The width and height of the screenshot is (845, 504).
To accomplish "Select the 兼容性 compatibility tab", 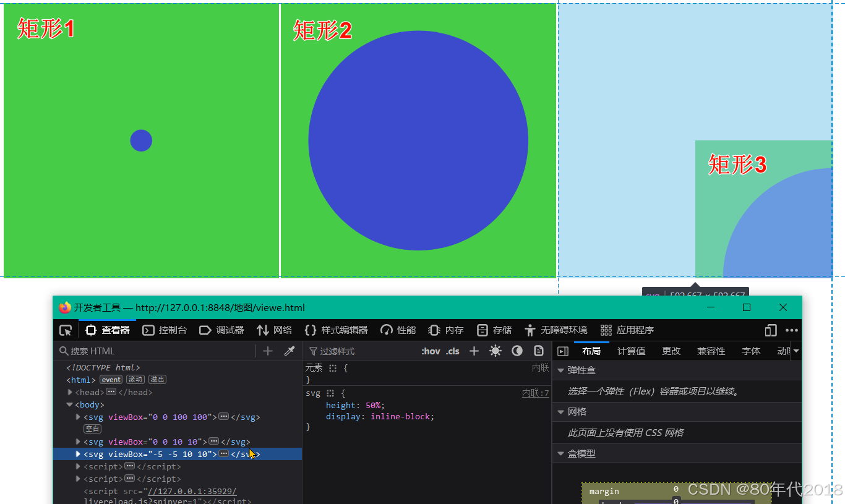I will point(711,351).
